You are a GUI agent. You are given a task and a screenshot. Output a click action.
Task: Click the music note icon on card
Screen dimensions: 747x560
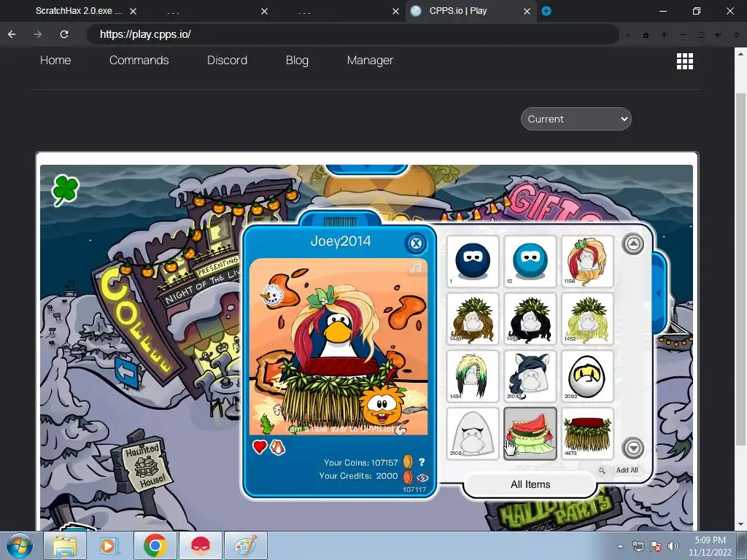pyautogui.click(x=415, y=268)
